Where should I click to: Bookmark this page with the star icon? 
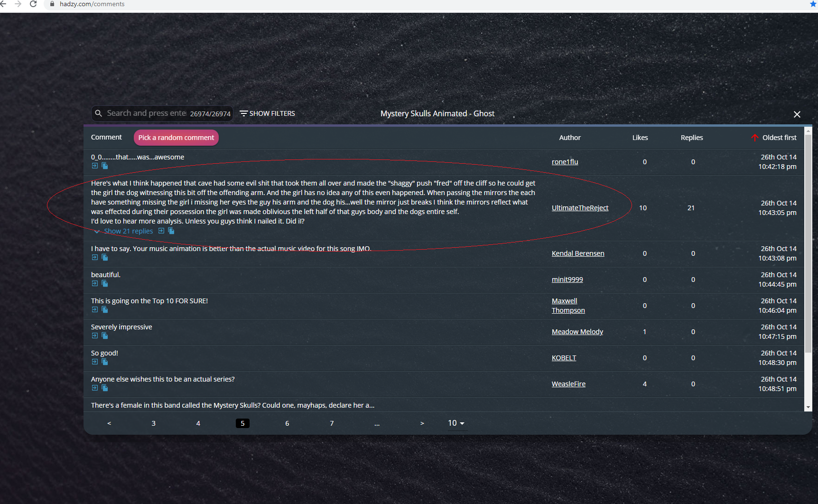813,4
